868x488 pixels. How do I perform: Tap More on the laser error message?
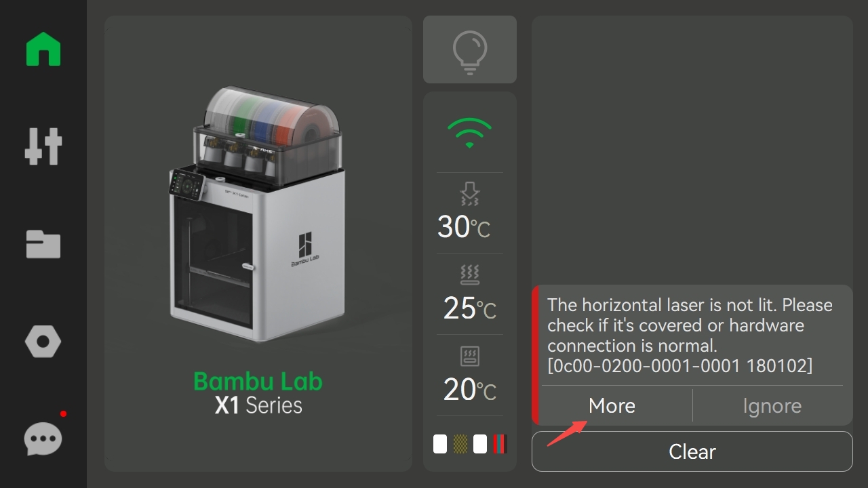[x=612, y=405]
